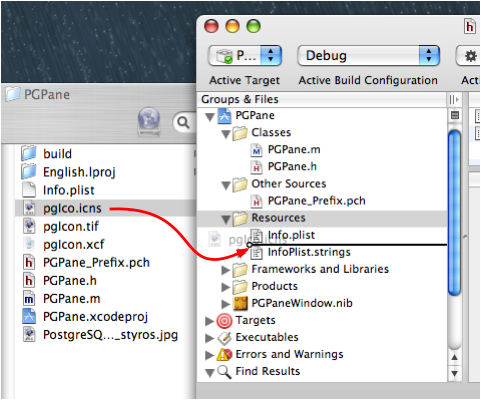Click the PGPane.h header icon in Xcode
The width and height of the screenshot is (481, 401).
[256, 167]
